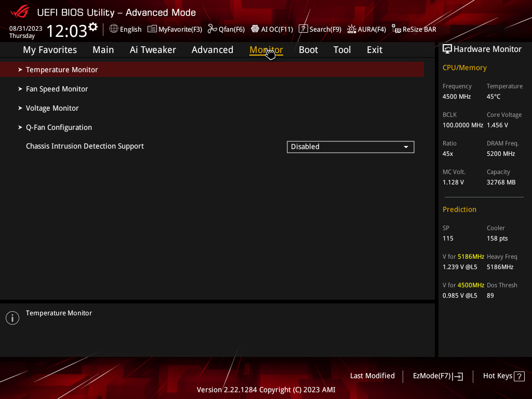Click the EzMode exit arrow icon
This screenshot has height=399, width=532.
coord(458,376)
